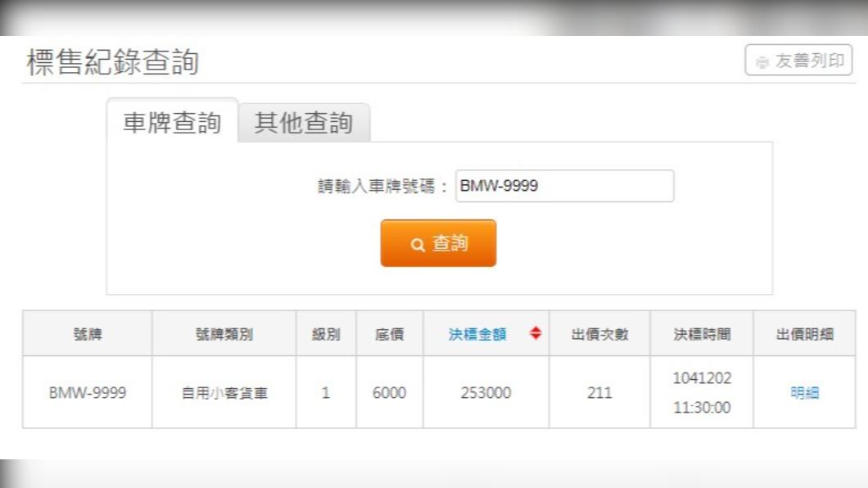Image resolution: width=868 pixels, height=488 pixels.
Task: Click the orange 查詢 search button
Action: (x=438, y=243)
